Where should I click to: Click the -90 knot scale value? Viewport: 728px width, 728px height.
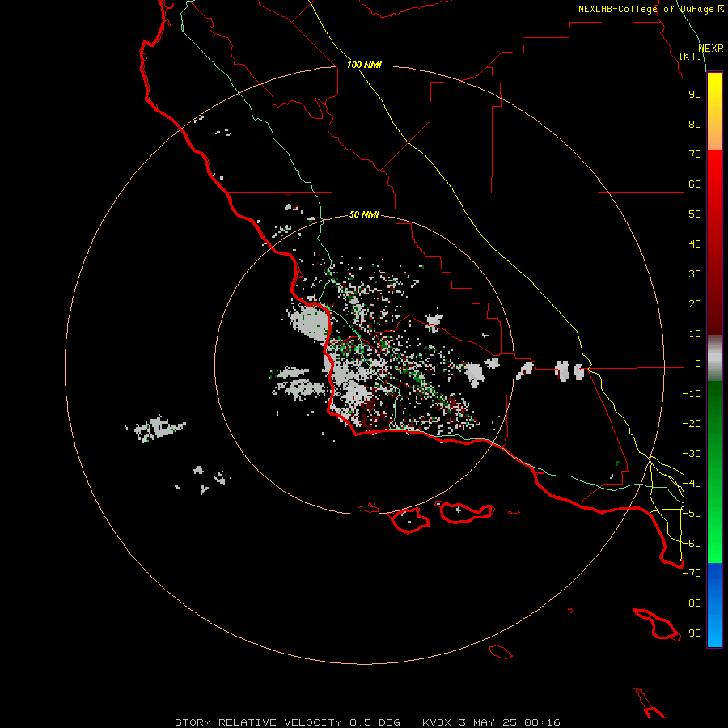[x=692, y=633]
